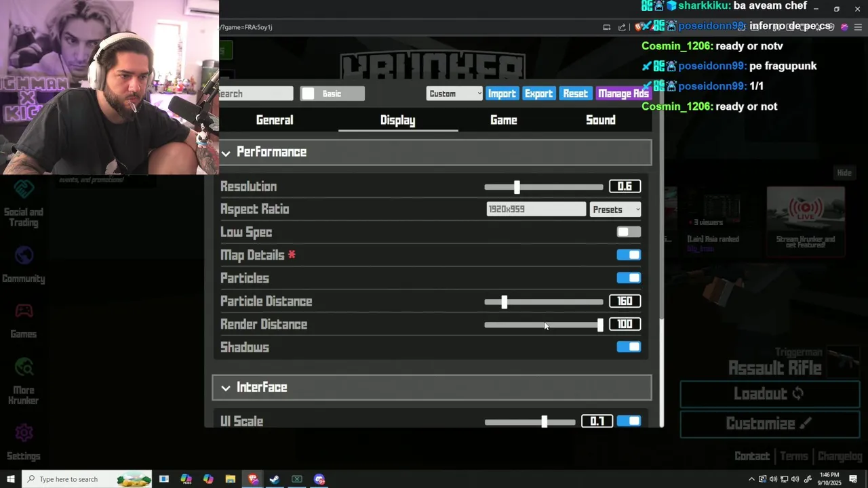Collapse the Performance section
This screenshot has width=868, height=488.
pos(432,152)
